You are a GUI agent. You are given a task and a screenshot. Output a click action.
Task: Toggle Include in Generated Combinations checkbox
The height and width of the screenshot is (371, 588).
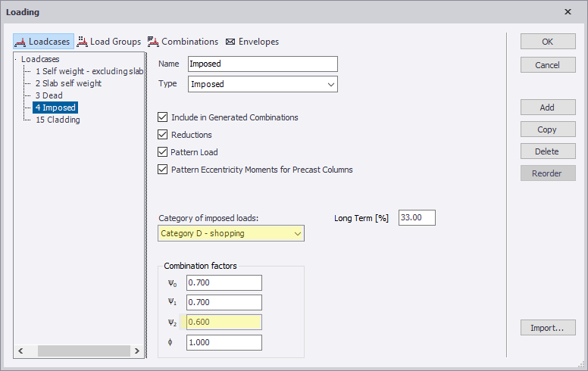pyautogui.click(x=162, y=117)
